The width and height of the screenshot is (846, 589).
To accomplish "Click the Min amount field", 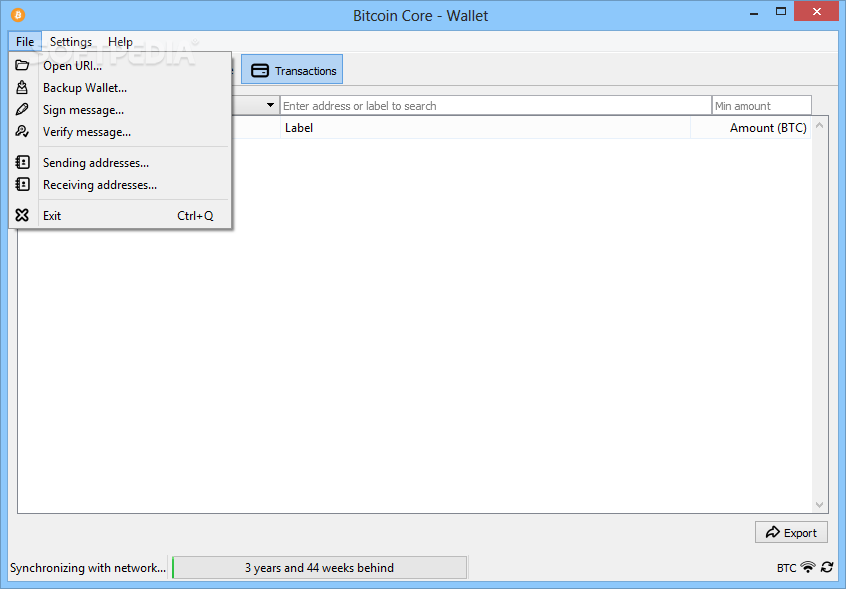I will [x=762, y=106].
